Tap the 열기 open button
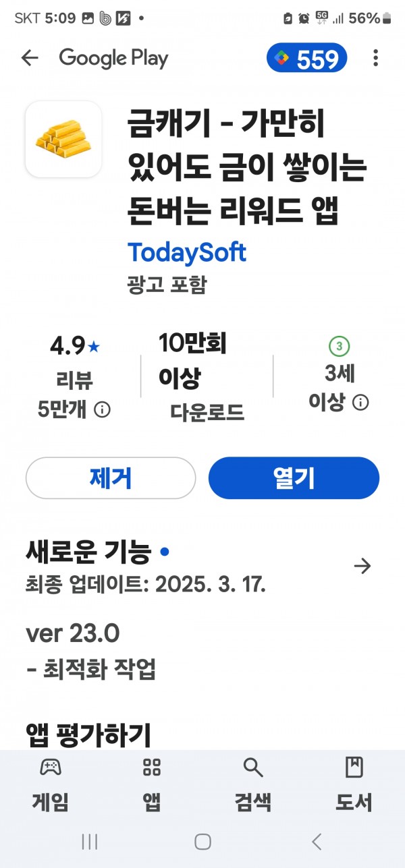405x868 pixels. pyautogui.click(x=294, y=478)
